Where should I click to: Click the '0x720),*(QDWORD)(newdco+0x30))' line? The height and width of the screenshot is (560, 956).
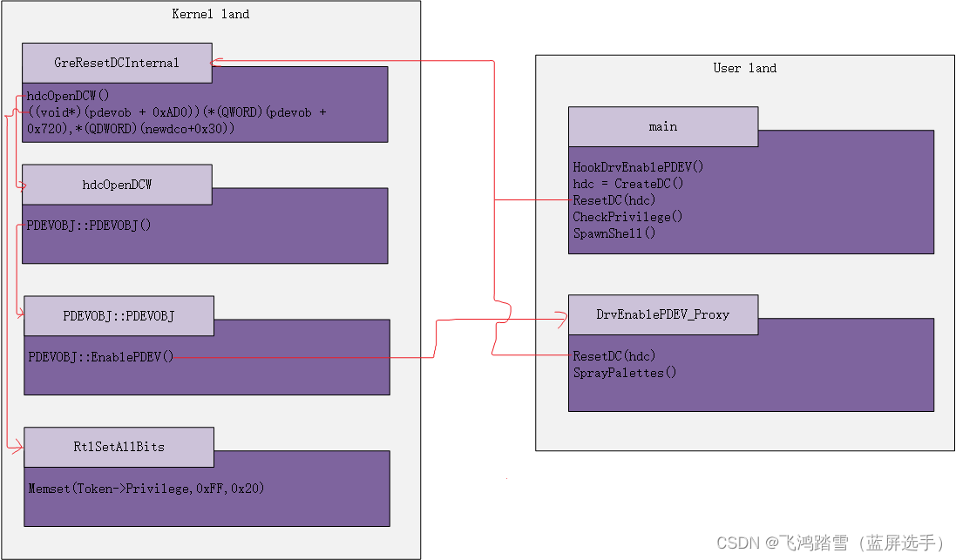pyautogui.click(x=131, y=129)
